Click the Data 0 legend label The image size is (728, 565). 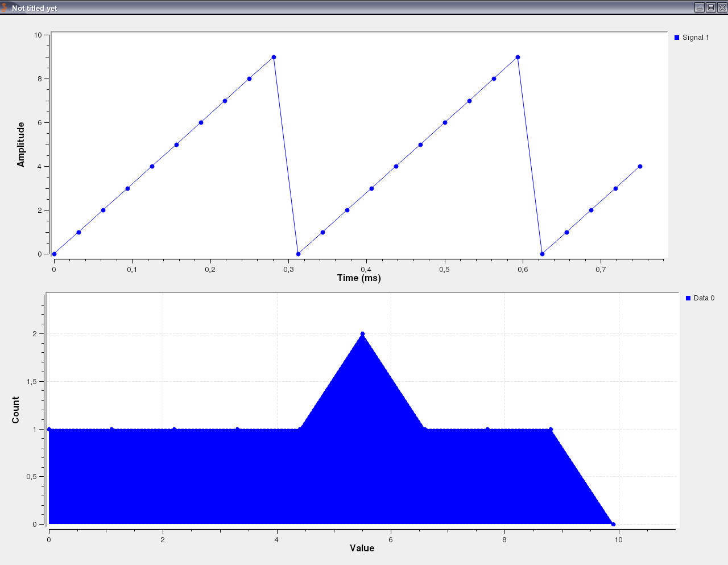click(x=704, y=298)
